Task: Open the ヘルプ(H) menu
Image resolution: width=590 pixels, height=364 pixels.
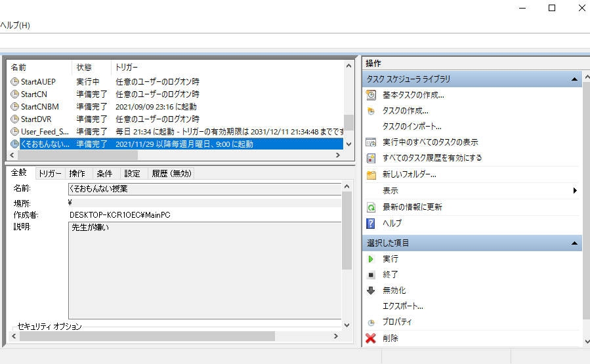Action: click(15, 26)
